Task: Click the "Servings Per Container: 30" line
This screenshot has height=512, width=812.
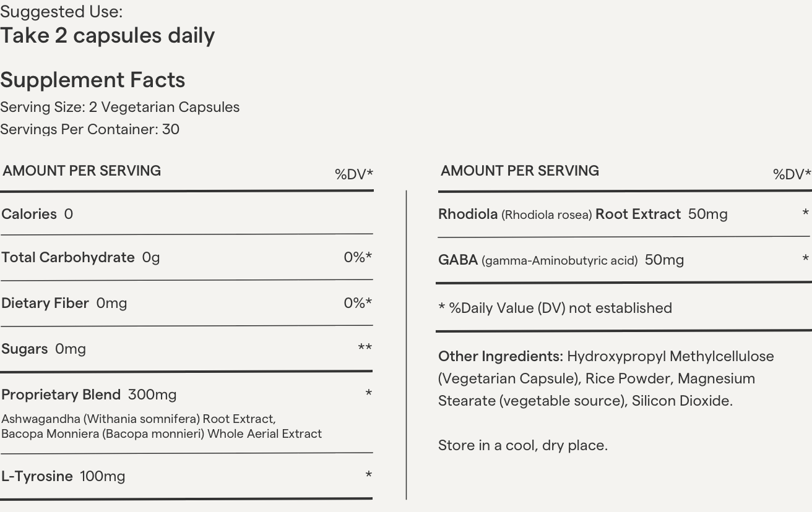Action: [90, 129]
